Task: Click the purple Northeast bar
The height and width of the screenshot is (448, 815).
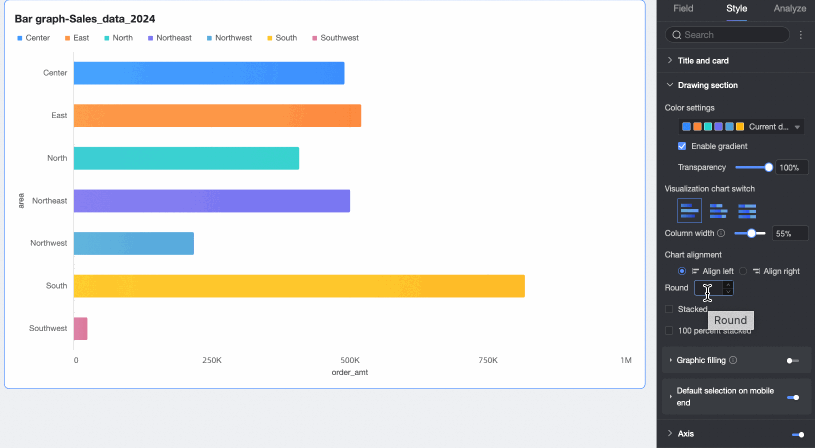Action: tap(212, 201)
